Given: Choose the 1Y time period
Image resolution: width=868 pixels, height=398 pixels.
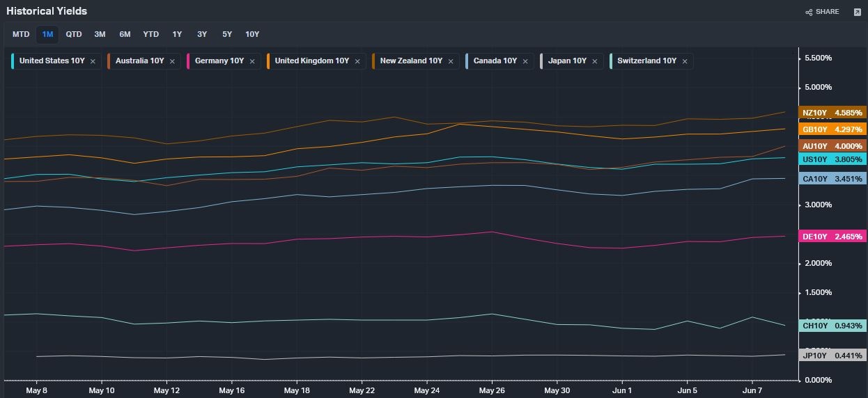Looking at the screenshot, I should point(177,34).
